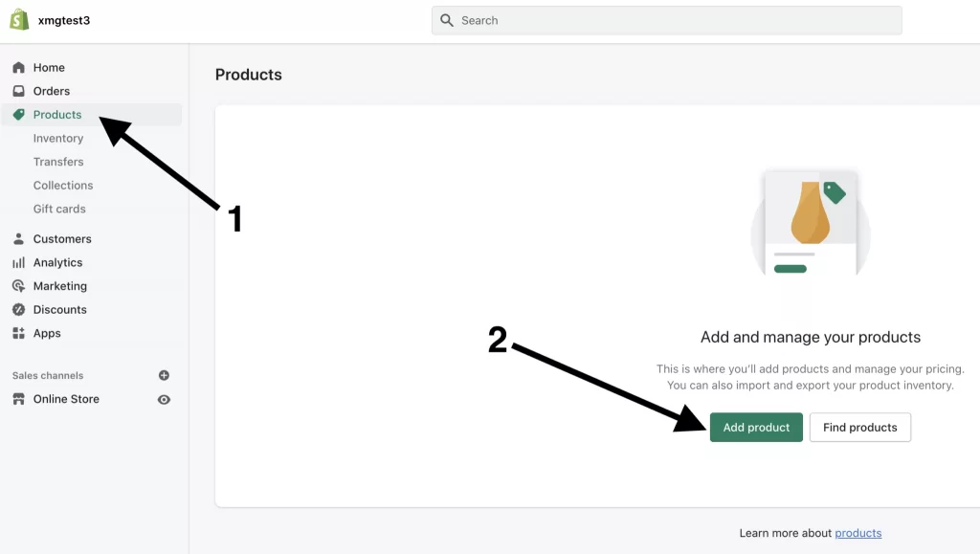Select Transfers in the sidebar
The width and height of the screenshot is (980, 554).
pyautogui.click(x=58, y=162)
